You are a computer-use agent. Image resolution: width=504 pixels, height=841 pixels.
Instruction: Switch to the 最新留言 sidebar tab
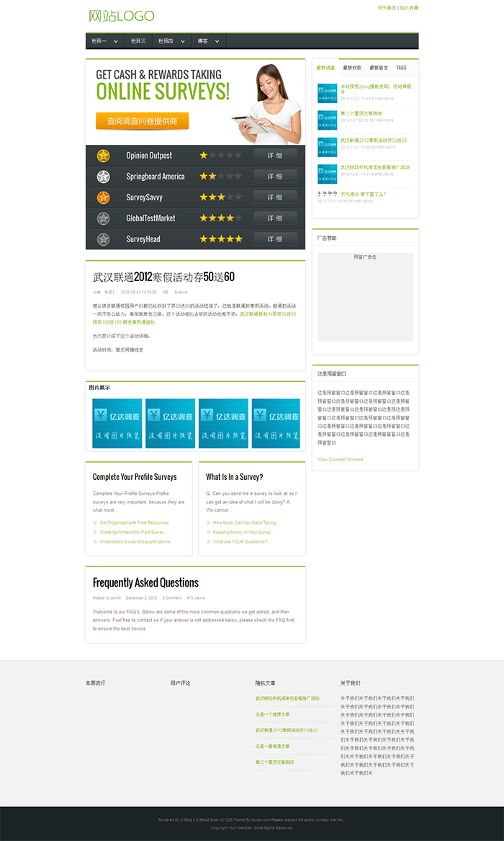(x=379, y=68)
